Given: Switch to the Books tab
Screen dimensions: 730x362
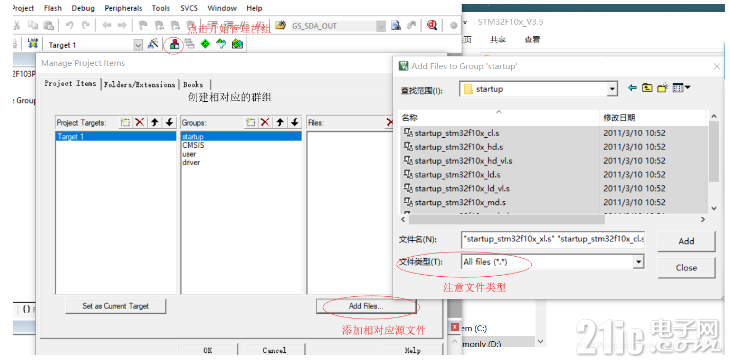Looking at the screenshot, I should [x=193, y=84].
